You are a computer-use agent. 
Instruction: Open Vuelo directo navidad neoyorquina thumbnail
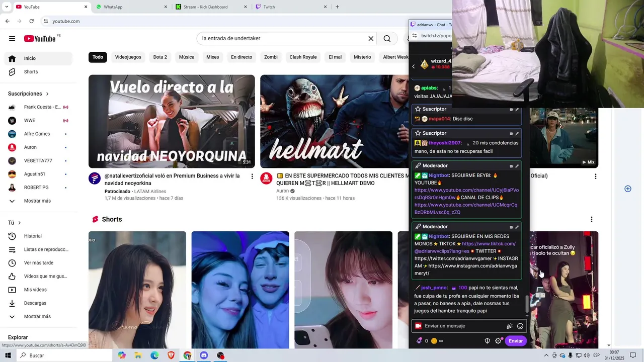coord(172,121)
